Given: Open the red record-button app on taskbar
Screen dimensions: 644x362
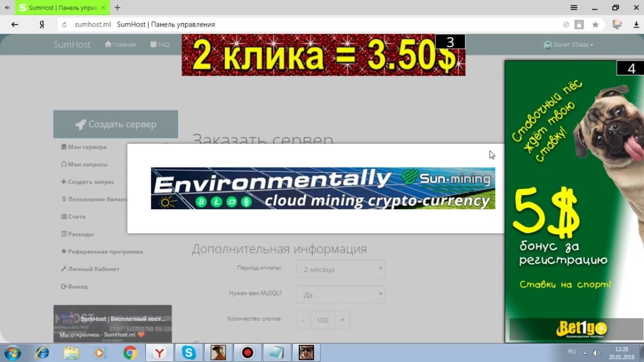Looking at the screenshot, I should 248,352.
